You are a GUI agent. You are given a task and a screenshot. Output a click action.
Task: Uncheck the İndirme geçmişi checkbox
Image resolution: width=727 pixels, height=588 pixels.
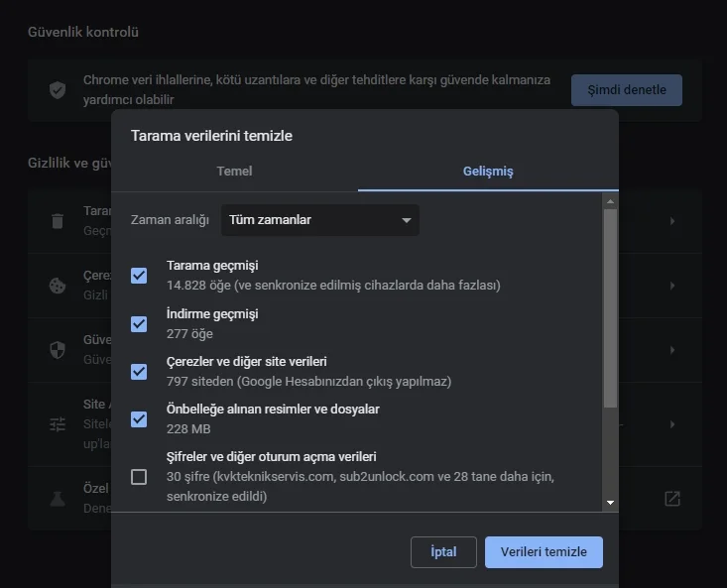coord(139,323)
